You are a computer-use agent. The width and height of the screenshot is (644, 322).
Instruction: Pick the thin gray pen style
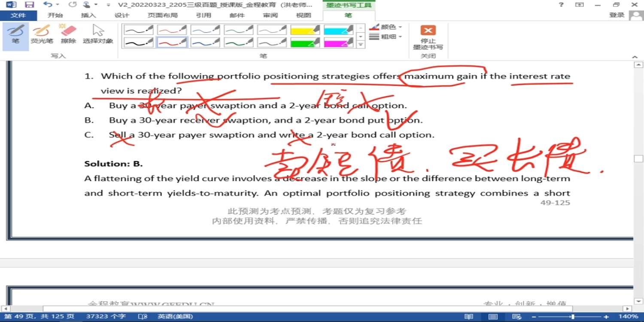point(272,30)
